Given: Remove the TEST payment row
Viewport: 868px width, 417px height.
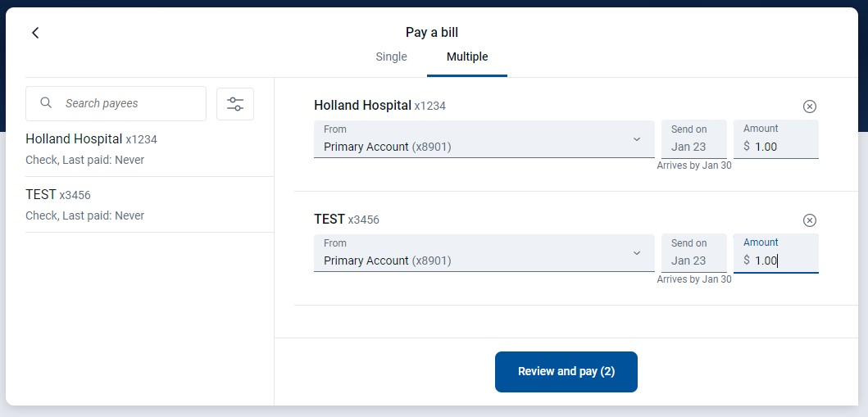Looking at the screenshot, I should pyautogui.click(x=809, y=220).
